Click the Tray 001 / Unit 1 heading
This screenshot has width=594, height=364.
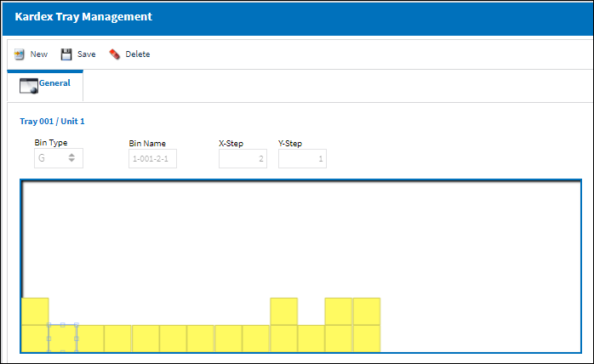click(x=52, y=122)
